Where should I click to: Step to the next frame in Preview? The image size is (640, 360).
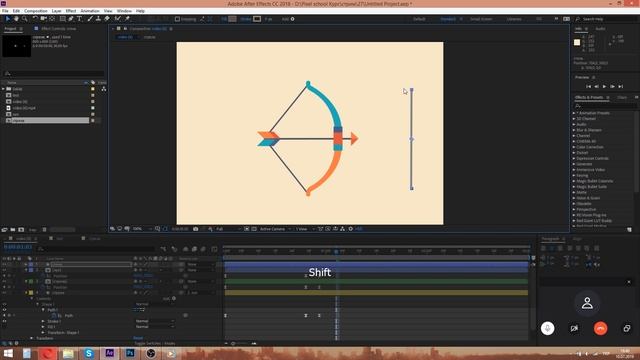click(613, 87)
